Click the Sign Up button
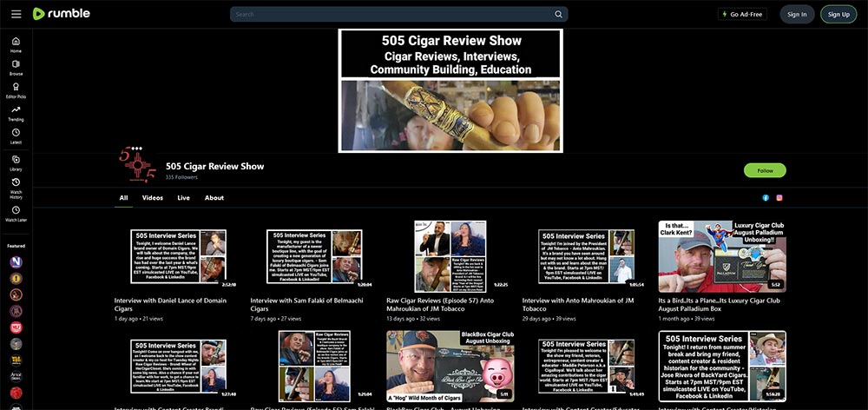Screen dimensions: 868x410 838,15
